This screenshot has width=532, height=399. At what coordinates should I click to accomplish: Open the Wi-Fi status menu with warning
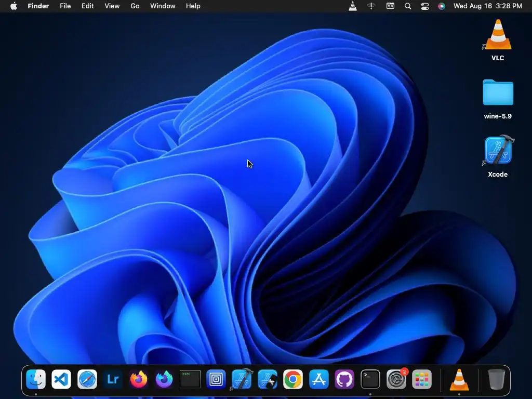pyautogui.click(x=371, y=6)
